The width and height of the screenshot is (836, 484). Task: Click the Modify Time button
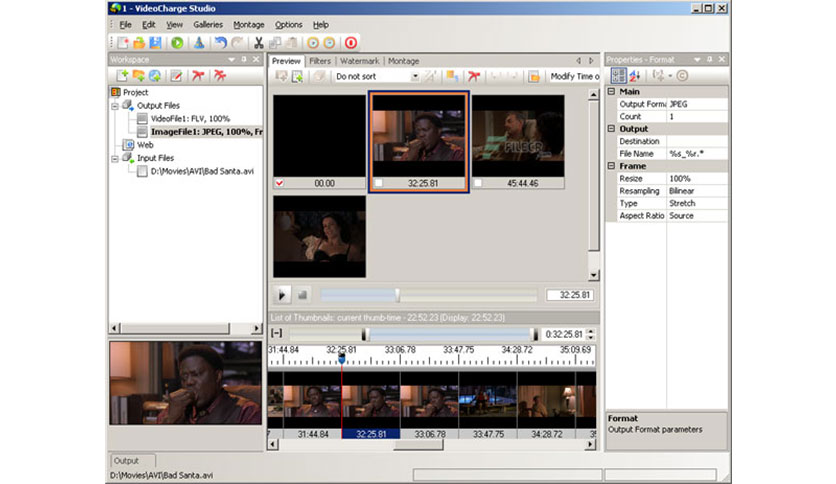574,76
